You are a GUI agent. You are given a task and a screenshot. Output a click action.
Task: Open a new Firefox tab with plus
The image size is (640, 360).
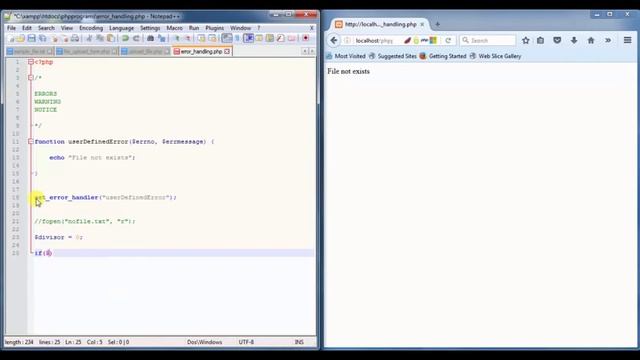pyautogui.click(x=437, y=24)
